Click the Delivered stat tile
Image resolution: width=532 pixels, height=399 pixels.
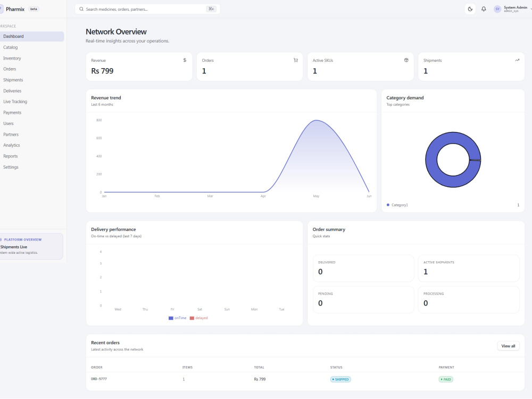(x=363, y=268)
